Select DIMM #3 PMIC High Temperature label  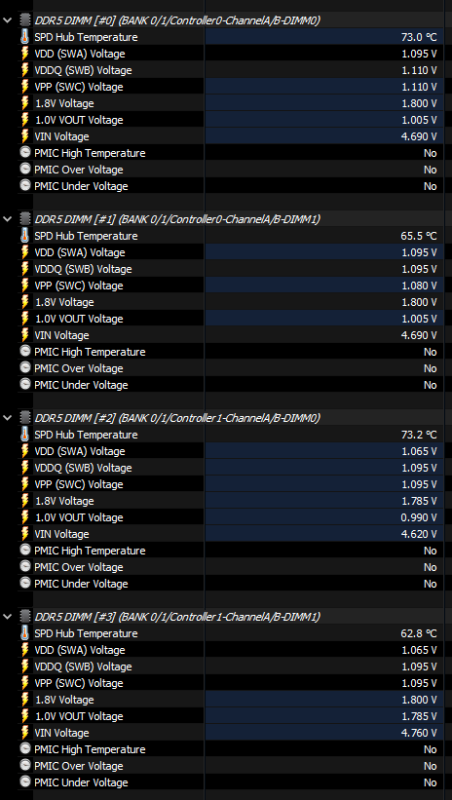[x=90, y=749]
